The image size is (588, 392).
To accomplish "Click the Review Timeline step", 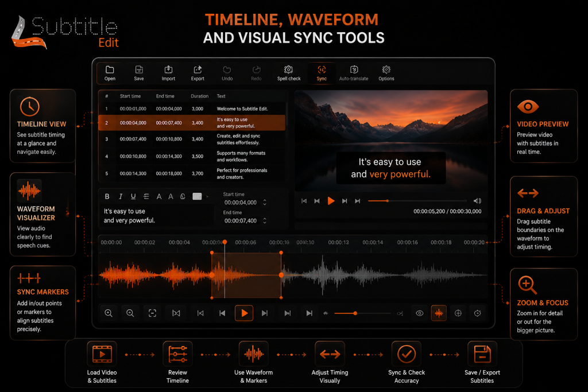I will [x=178, y=362].
